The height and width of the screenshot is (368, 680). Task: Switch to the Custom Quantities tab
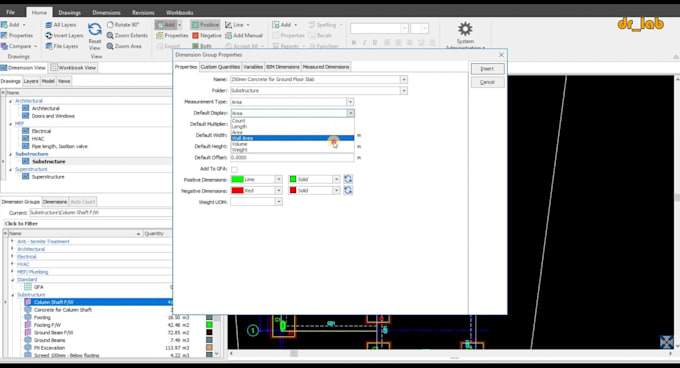pos(220,67)
